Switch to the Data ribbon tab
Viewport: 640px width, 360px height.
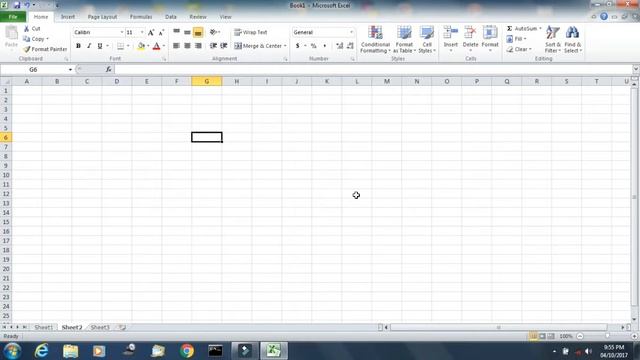coord(171,17)
